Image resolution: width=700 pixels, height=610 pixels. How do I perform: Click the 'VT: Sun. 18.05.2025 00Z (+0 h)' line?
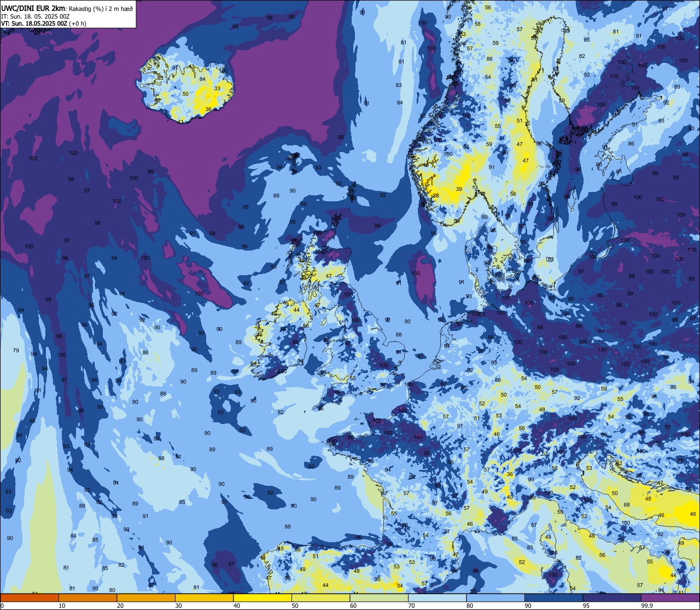(x=44, y=23)
